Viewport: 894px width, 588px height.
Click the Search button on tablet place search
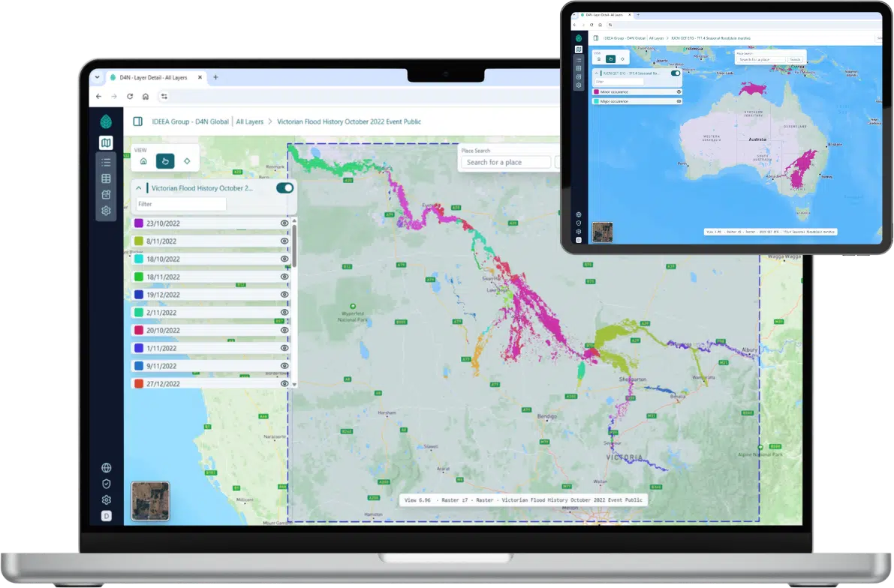pos(795,59)
